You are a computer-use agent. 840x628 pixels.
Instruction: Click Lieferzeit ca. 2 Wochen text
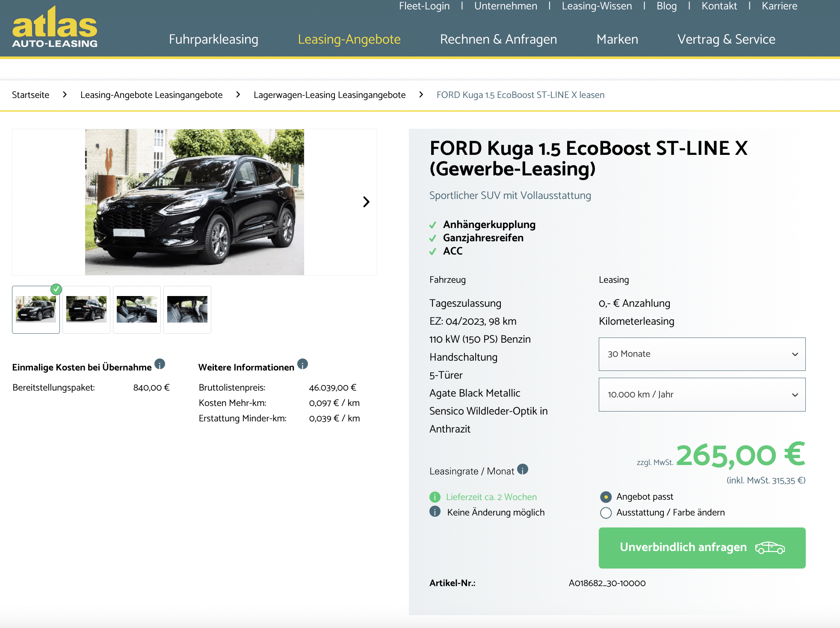point(491,497)
